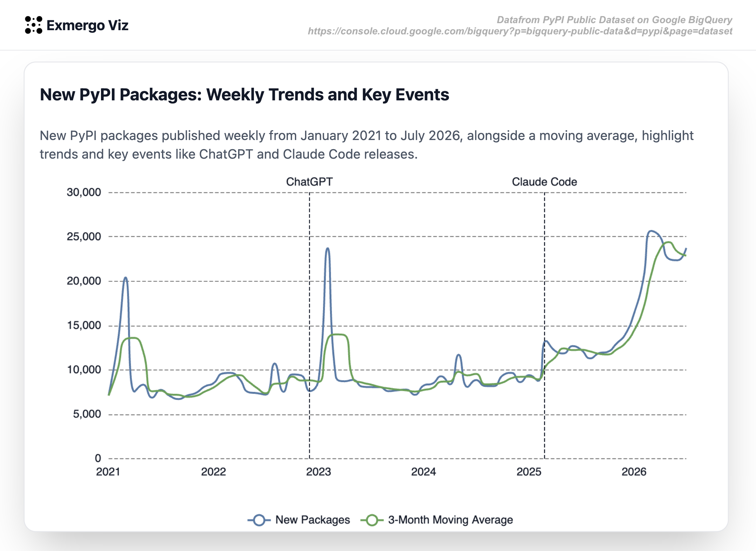The width and height of the screenshot is (756, 551).
Task: Click the 2021 x-axis label
Action: click(108, 472)
